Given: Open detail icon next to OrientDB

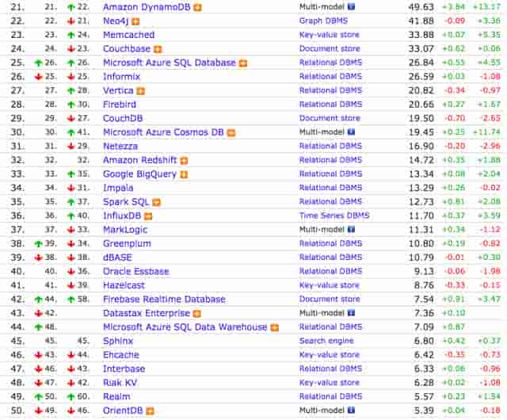Looking at the screenshot, I should (x=150, y=411).
